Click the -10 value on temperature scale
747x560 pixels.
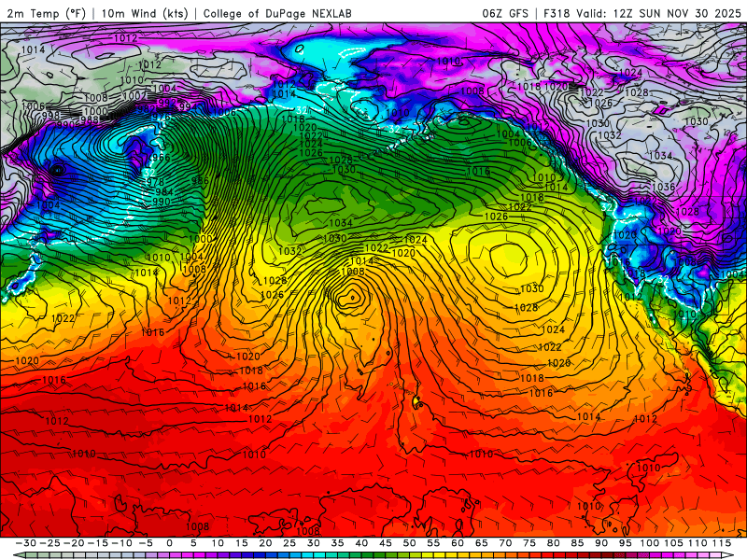click(x=121, y=543)
